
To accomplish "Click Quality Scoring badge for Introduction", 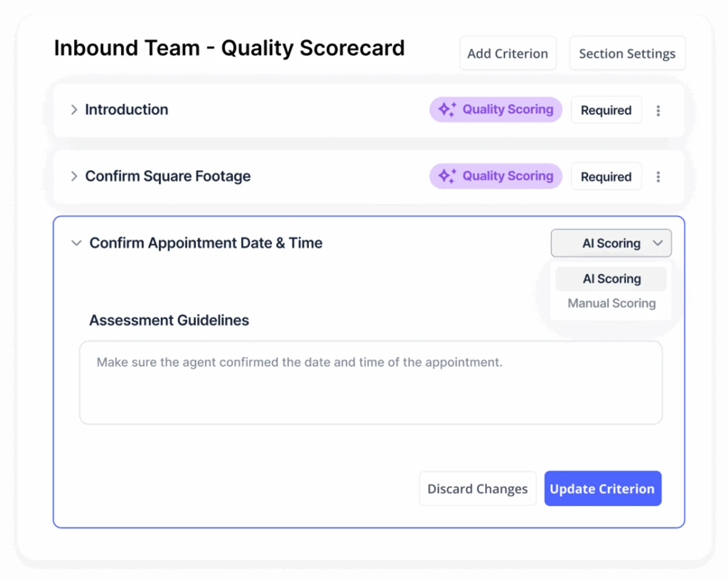I will tap(495, 109).
